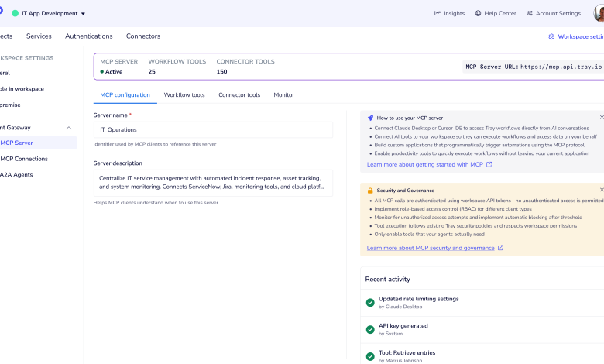The image size is (604, 364).
Task: Click green check beside Updated rate limiting
Action: [370, 302]
